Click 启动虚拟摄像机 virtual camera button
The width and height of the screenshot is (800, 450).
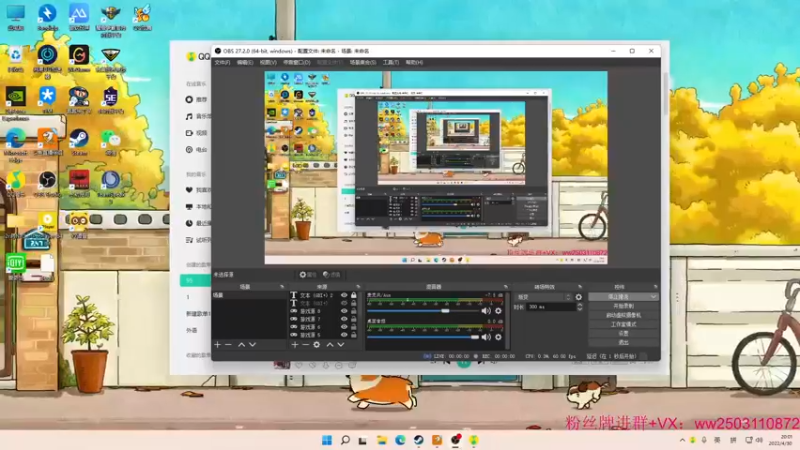click(623, 315)
